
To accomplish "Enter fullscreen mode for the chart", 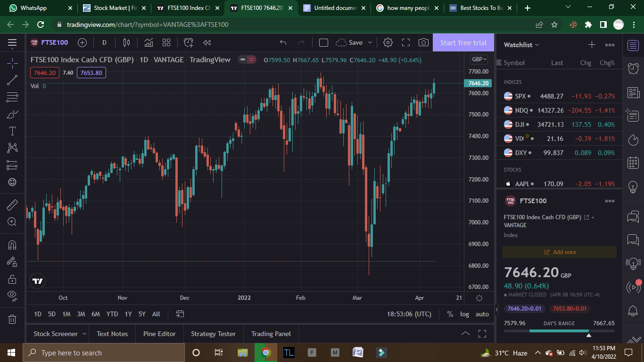I will (x=406, y=42).
